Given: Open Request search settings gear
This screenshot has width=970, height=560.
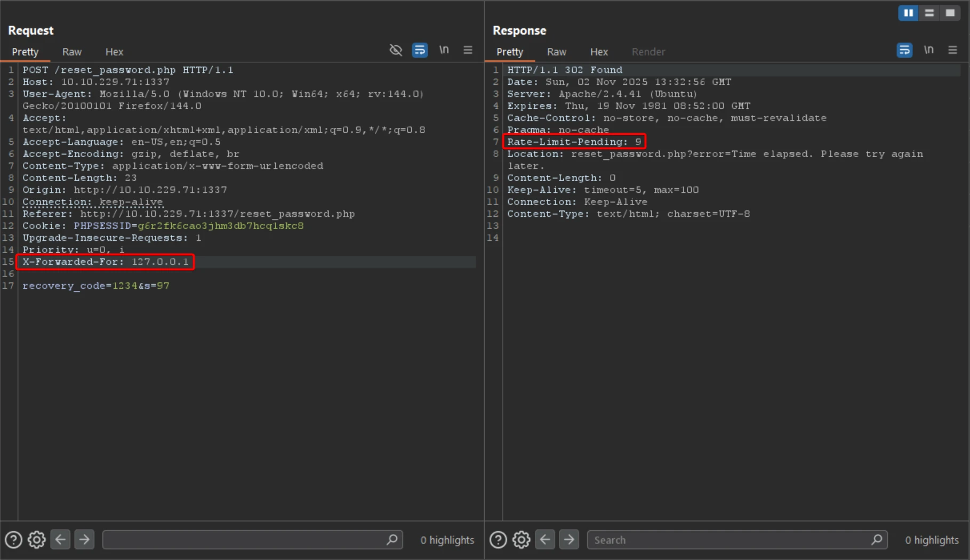Looking at the screenshot, I should [37, 540].
